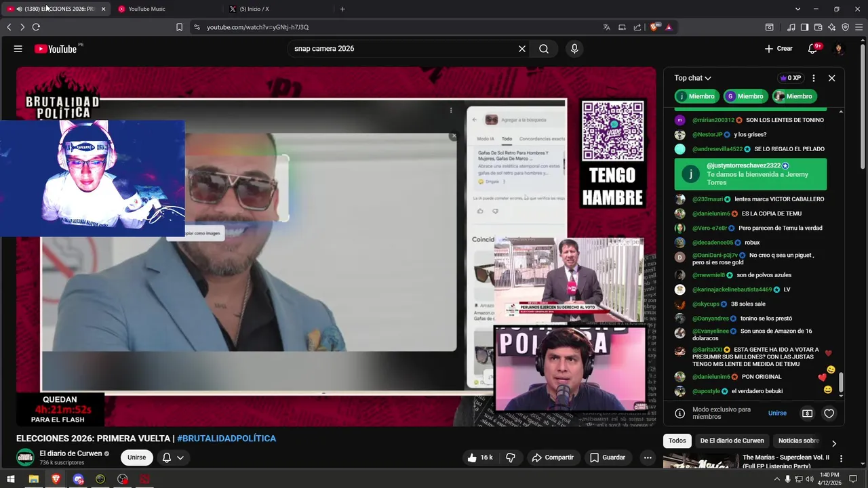Click the Unirse link in members-only chat bar
Screen dimensions: 868x488
tap(777, 413)
